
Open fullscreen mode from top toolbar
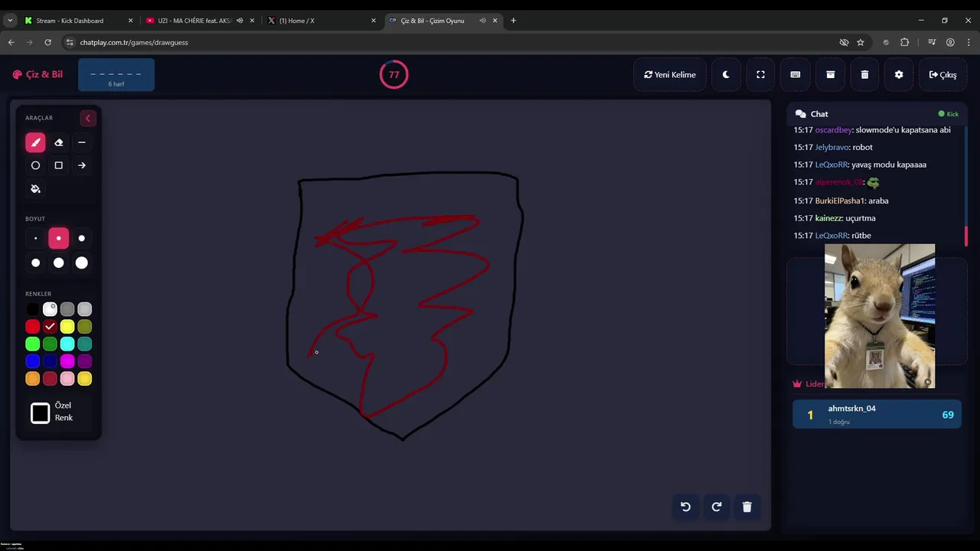point(760,74)
